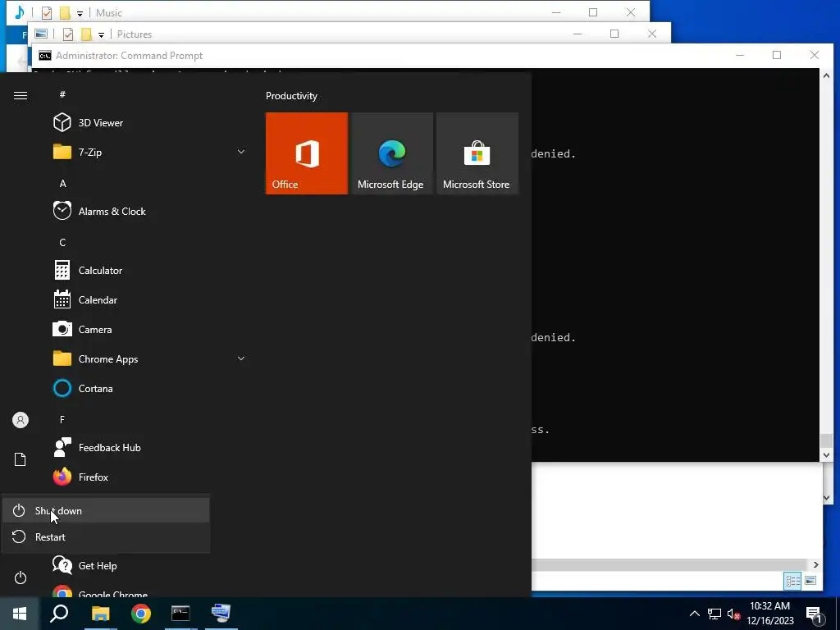Open File Explorer from the taskbar
Screen dimensions: 840x630
coord(100,614)
